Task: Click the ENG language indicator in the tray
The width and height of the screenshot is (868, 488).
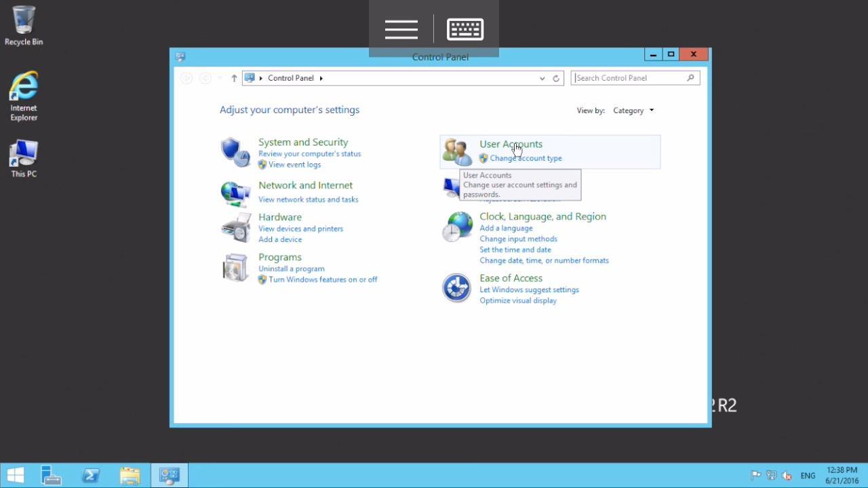Action: pyautogui.click(x=808, y=476)
